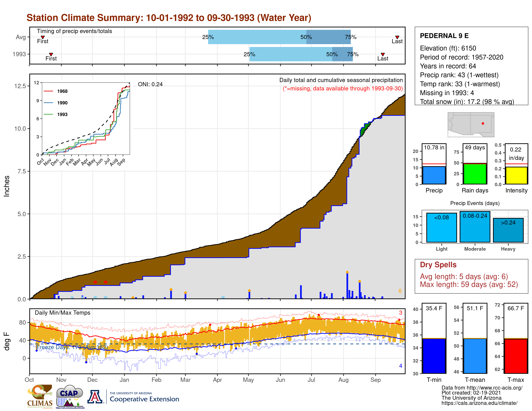Screen dimensions: 532x411
Task: Click the 'Timing of precip events/totals' label
Action: 74,31
